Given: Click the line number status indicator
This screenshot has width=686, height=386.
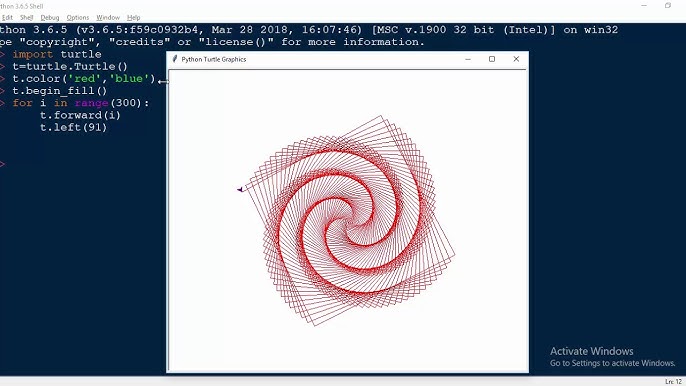Looking at the screenshot, I should pos(673,382).
